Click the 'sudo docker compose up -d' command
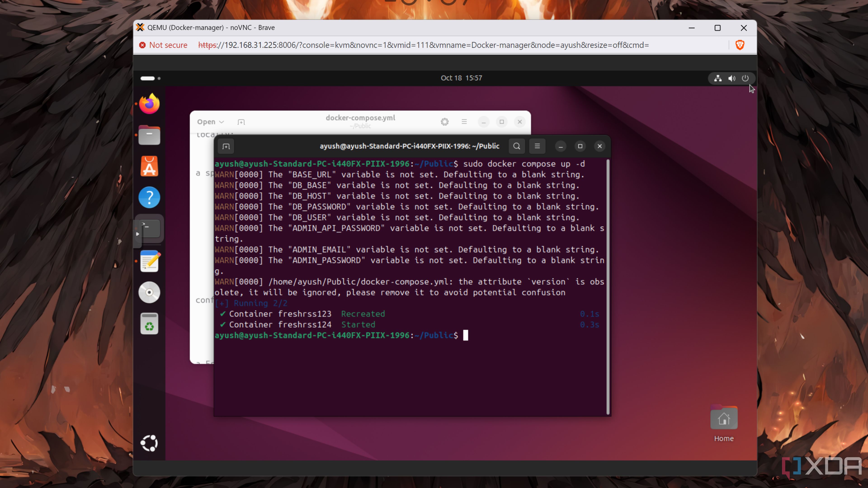 click(524, 164)
